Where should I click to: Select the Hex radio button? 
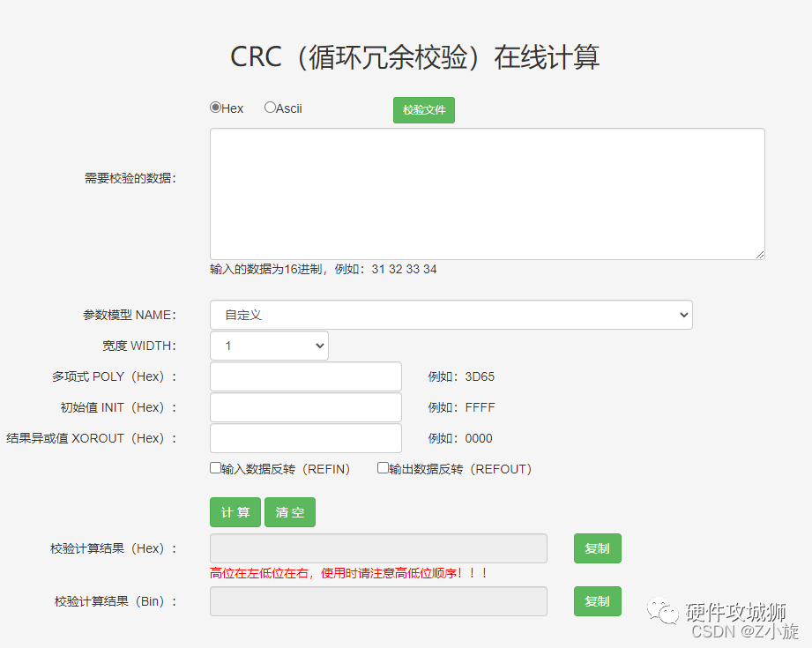(x=215, y=107)
